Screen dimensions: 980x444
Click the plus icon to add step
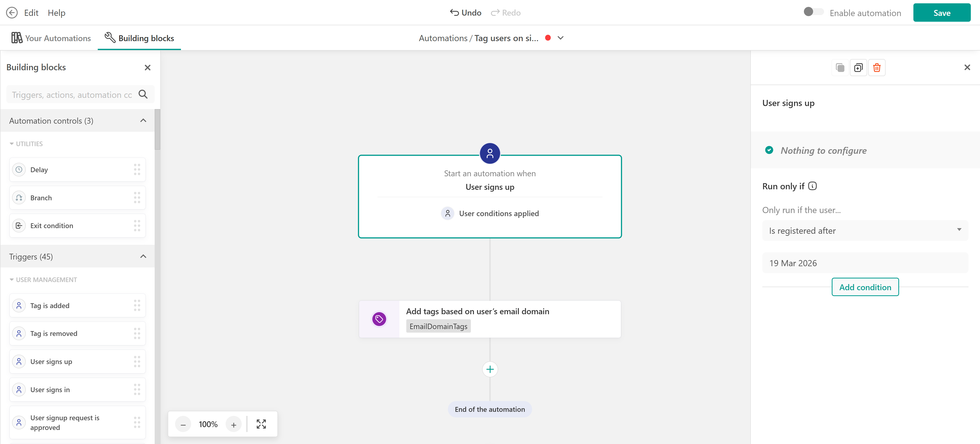coord(490,369)
